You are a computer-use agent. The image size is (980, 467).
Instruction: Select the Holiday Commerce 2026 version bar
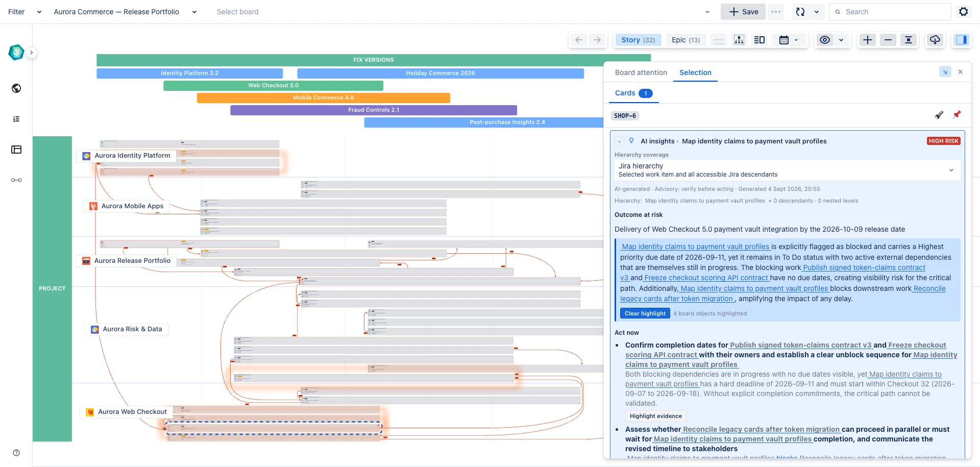pyautogui.click(x=440, y=73)
